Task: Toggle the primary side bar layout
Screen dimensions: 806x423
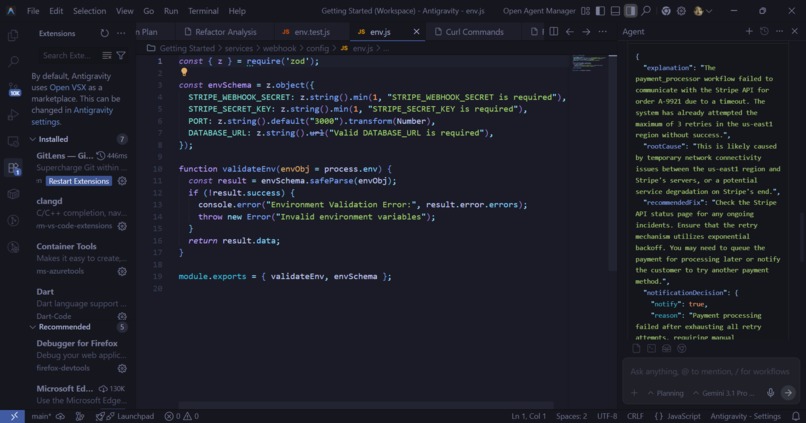Action: [x=600, y=11]
